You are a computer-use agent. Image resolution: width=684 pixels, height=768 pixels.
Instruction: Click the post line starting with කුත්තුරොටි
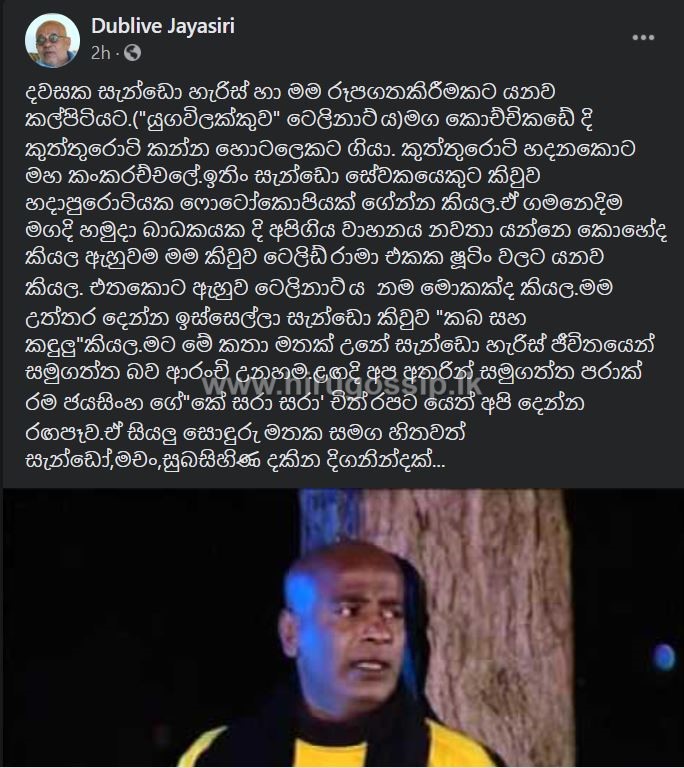(330, 148)
